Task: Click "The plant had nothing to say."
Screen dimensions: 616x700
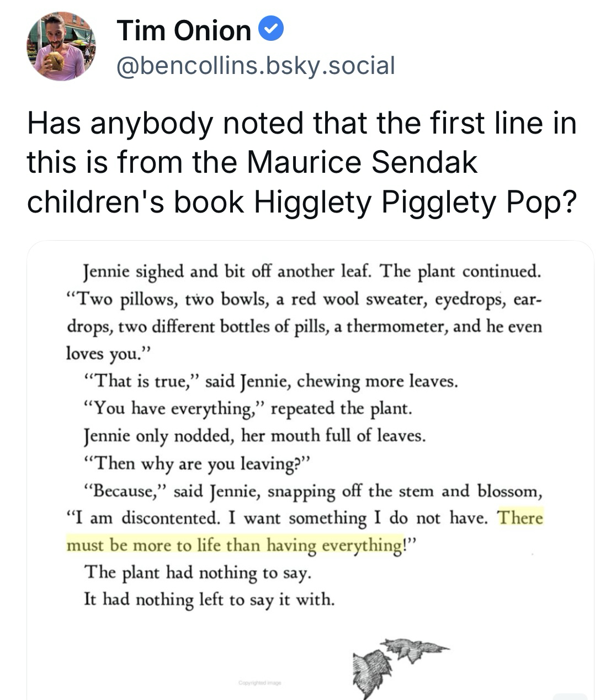Action: point(198,572)
